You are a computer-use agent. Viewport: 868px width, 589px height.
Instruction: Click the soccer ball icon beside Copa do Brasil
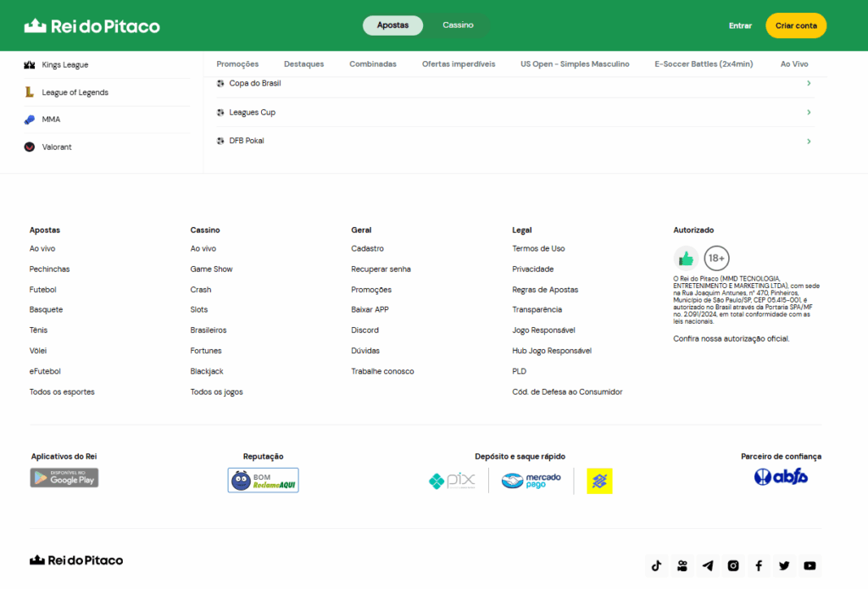point(220,83)
